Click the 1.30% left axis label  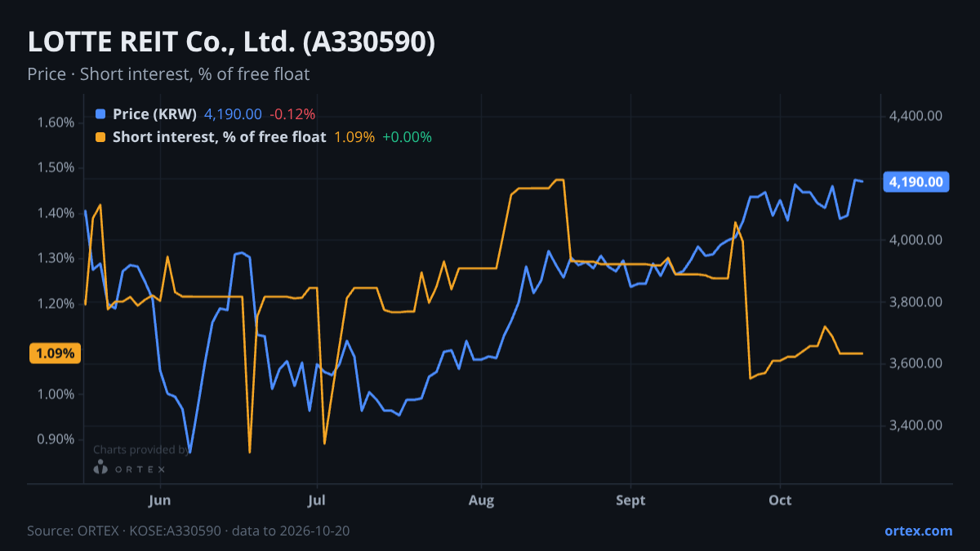point(56,258)
